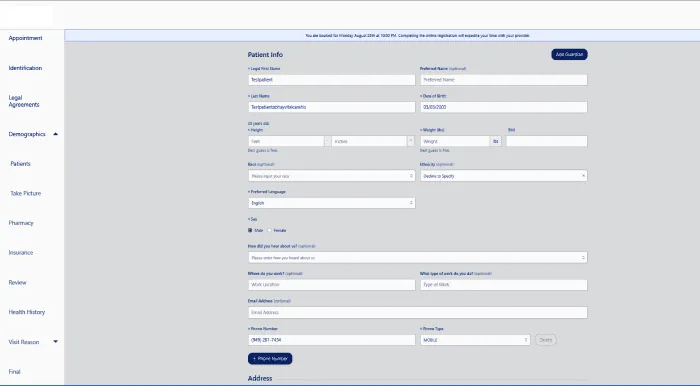Expand the Visit Reason section arrow

pyautogui.click(x=55, y=341)
